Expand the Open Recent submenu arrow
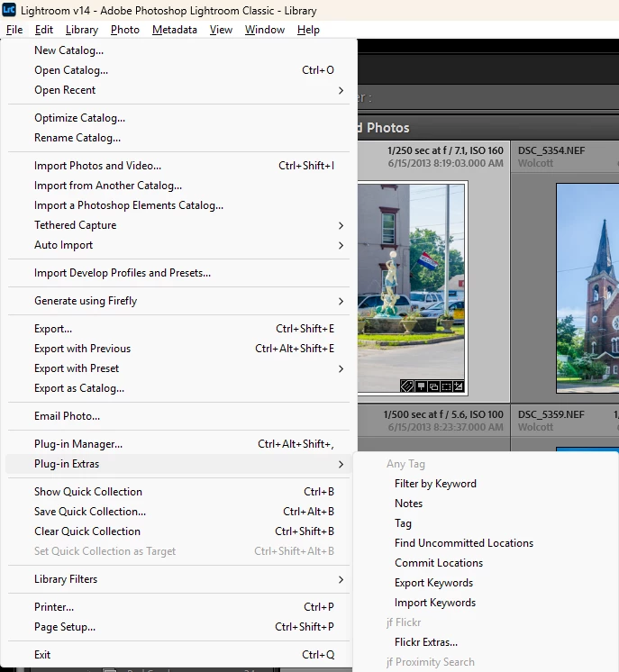Image resolution: width=619 pixels, height=672 pixels. click(x=341, y=90)
